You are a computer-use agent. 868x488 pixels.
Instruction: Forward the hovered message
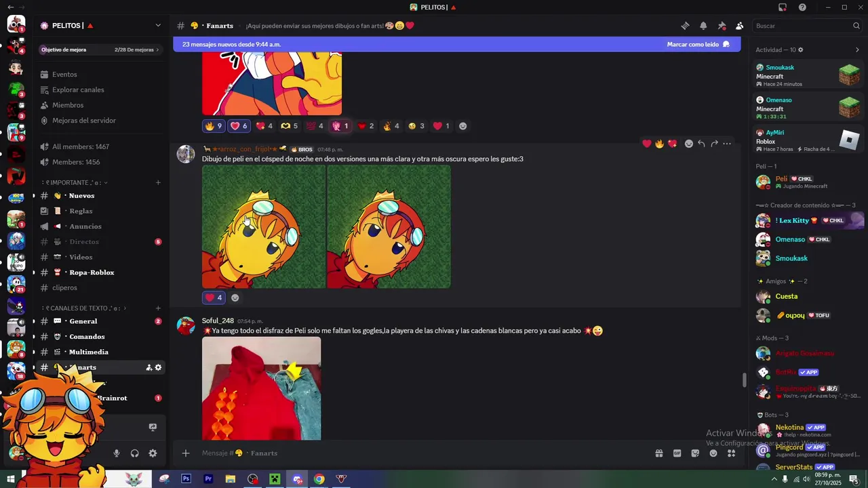[x=714, y=144]
